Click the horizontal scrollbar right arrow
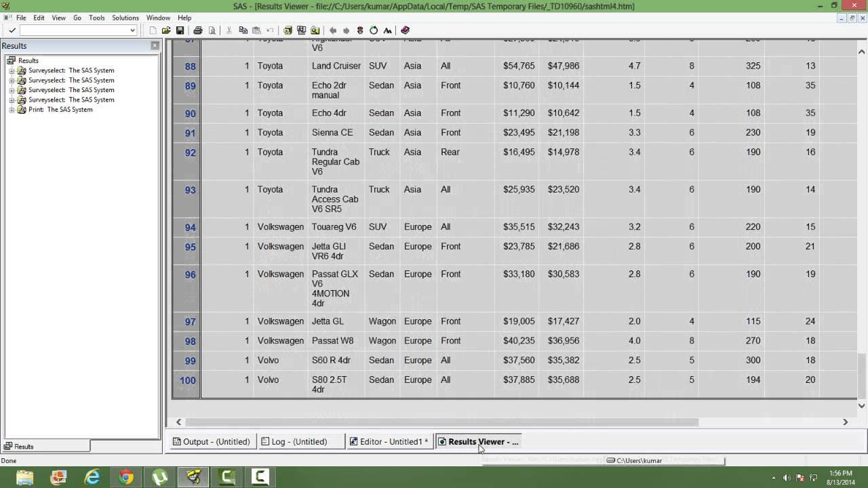868x488 pixels. pyautogui.click(x=845, y=422)
